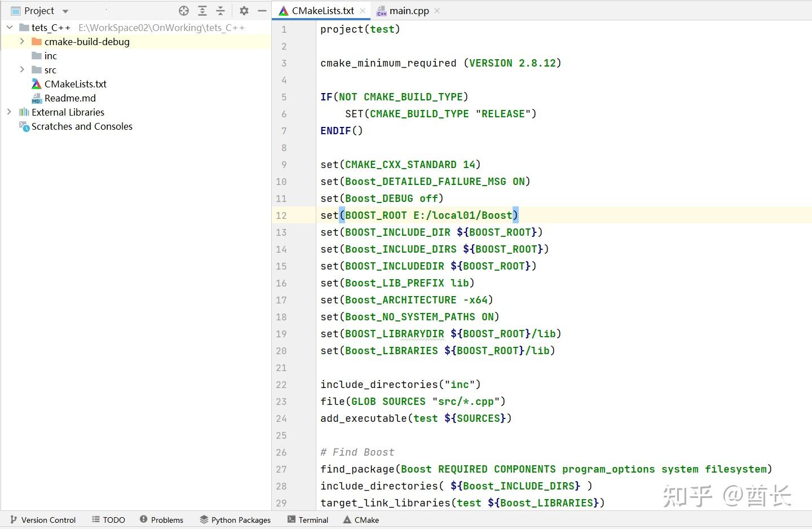The width and height of the screenshot is (812, 529).
Task: Click the Terminal icon in bottom bar
Action: (x=291, y=519)
